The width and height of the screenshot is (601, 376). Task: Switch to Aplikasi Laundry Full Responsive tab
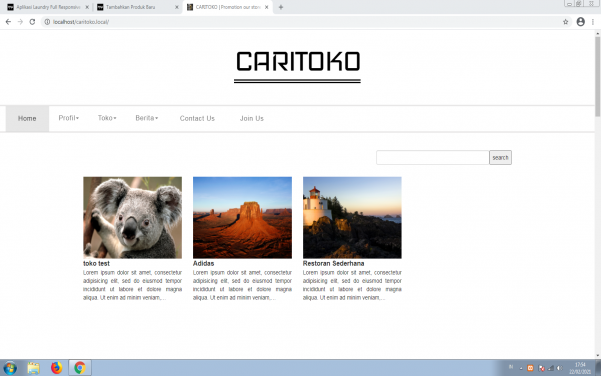[48, 7]
